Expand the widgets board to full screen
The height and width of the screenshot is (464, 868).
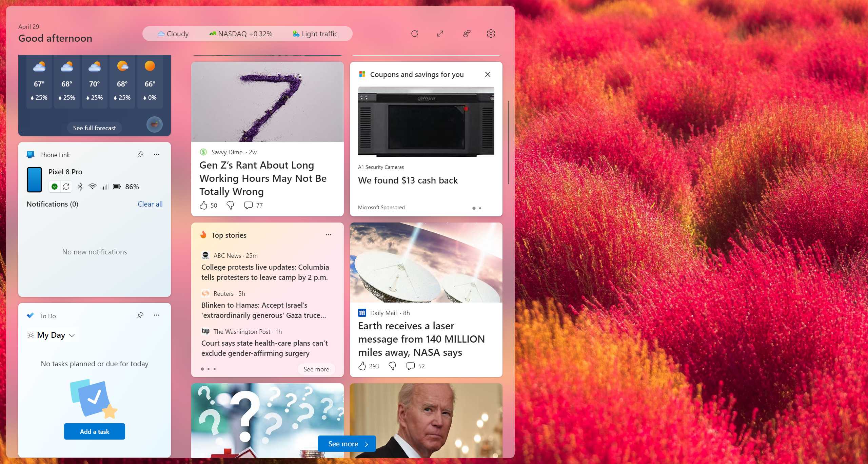440,34
